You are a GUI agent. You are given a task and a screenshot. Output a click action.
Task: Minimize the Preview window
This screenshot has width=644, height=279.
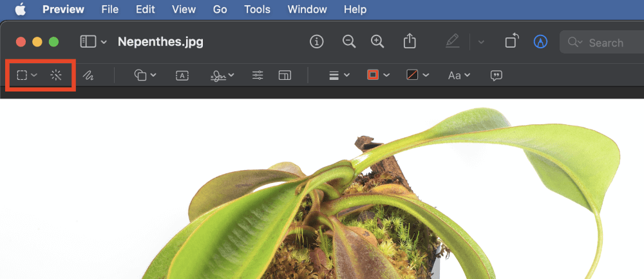37,42
